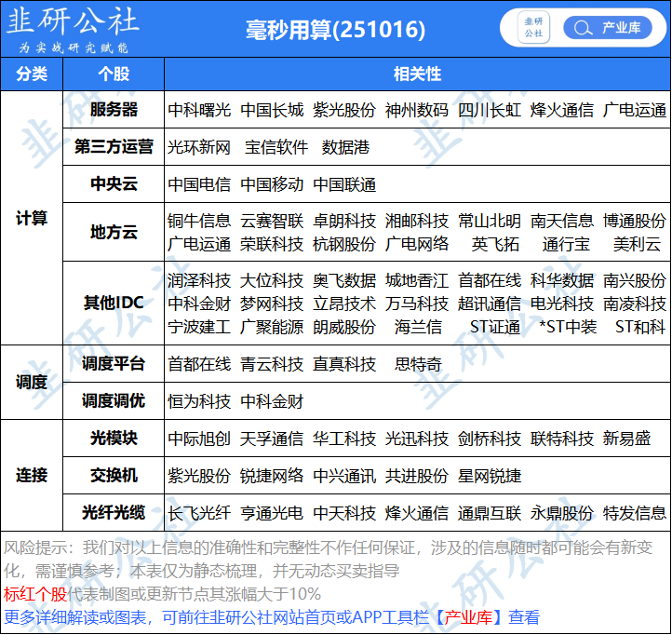672x635 pixels.
Task: Select the 连接 category cell
Action: 32,475
